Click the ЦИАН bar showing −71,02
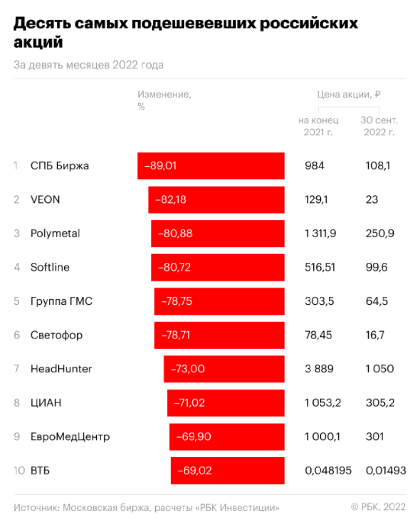Image resolution: width=420 pixels, height=527 pixels. coord(226,403)
